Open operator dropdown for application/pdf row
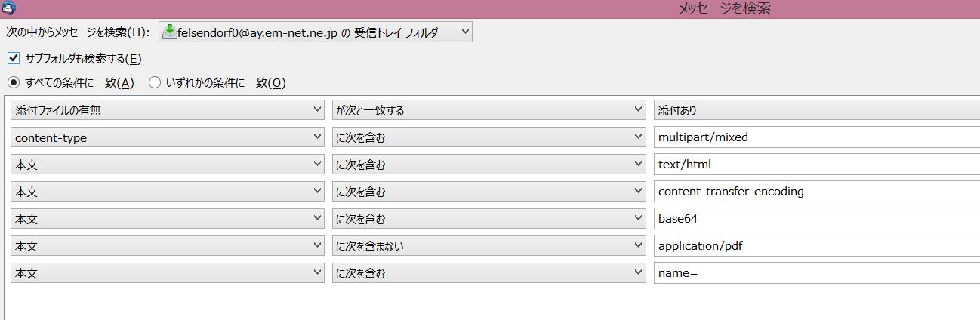The height and width of the screenshot is (320, 980). tap(488, 246)
